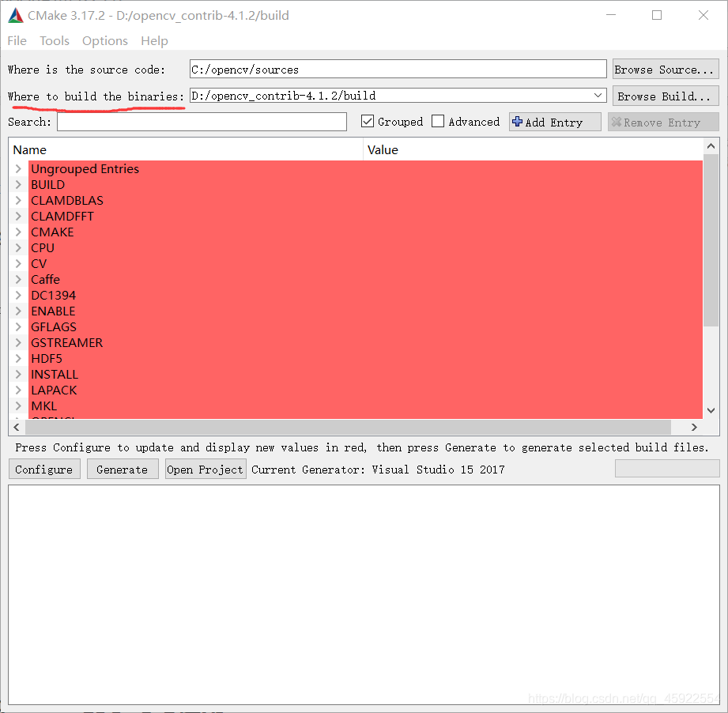The height and width of the screenshot is (713, 728).
Task: Expand the Ungrouped Entries group
Action: (18, 168)
